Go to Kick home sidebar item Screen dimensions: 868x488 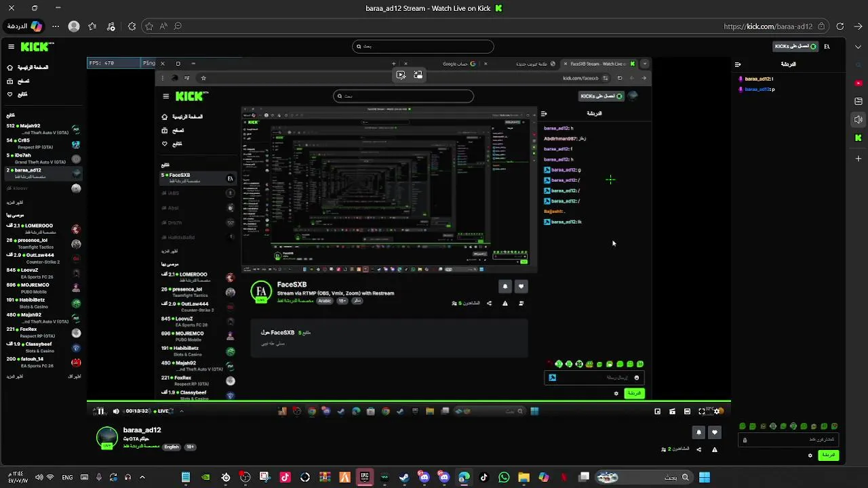[28, 68]
